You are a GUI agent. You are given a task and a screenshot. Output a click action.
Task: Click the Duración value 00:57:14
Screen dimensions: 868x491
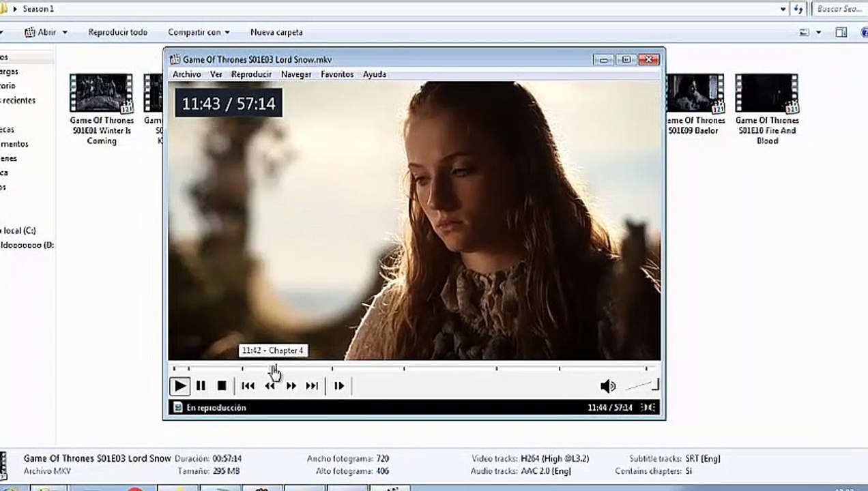click(227, 459)
